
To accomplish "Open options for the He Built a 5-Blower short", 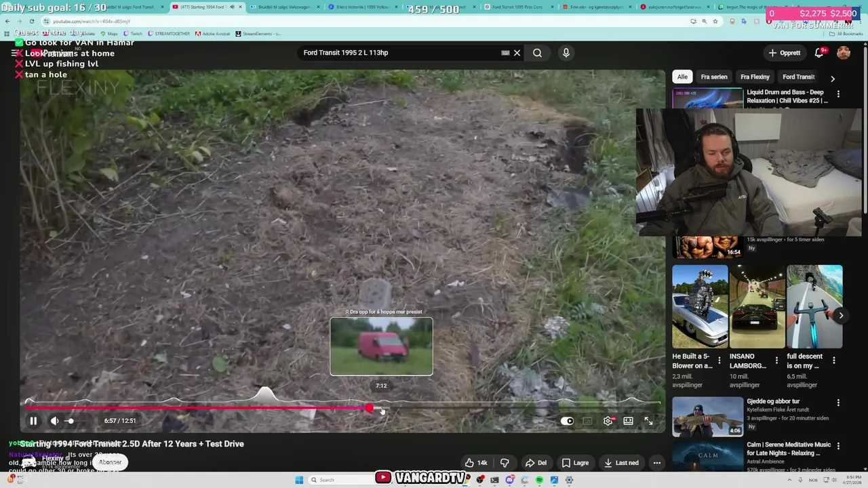I will pos(719,361).
